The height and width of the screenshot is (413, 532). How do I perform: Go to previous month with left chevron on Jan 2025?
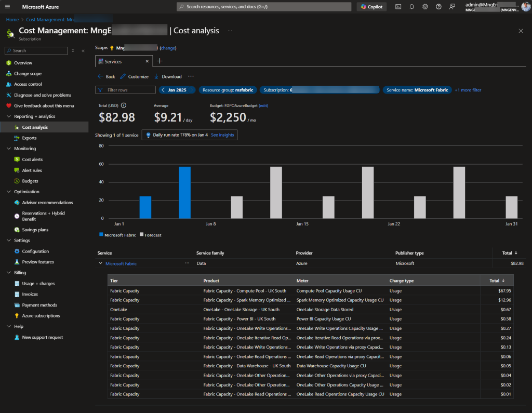163,90
